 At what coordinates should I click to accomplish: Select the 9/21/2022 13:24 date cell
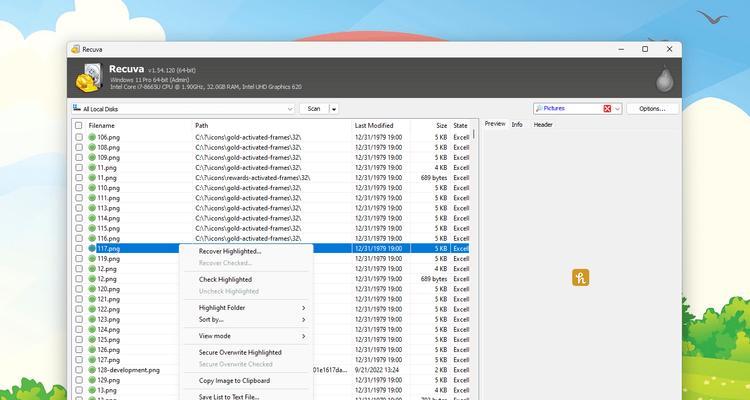coord(377,370)
